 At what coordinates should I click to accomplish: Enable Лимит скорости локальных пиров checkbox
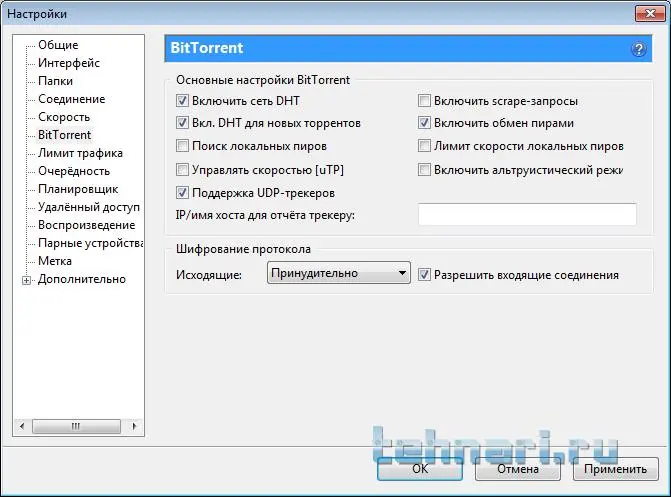[424, 146]
